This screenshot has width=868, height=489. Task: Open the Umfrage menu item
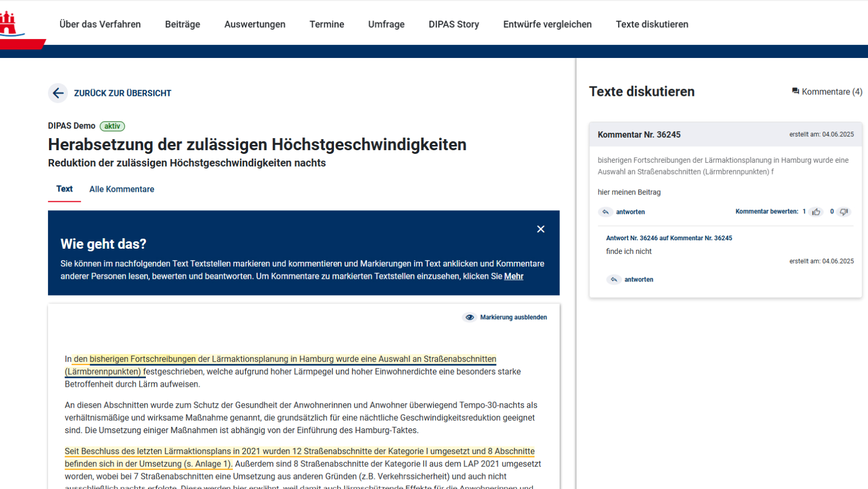click(x=386, y=24)
